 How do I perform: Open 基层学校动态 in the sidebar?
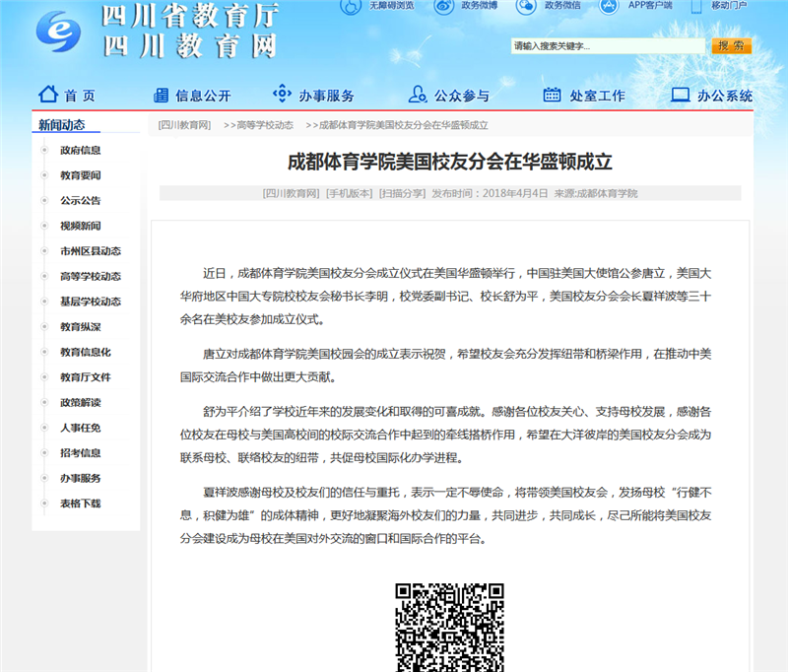91,302
